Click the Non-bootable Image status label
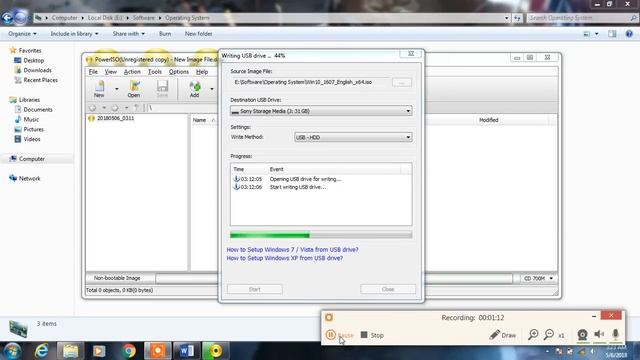Screen dimensions: 640x360 (x=117, y=278)
